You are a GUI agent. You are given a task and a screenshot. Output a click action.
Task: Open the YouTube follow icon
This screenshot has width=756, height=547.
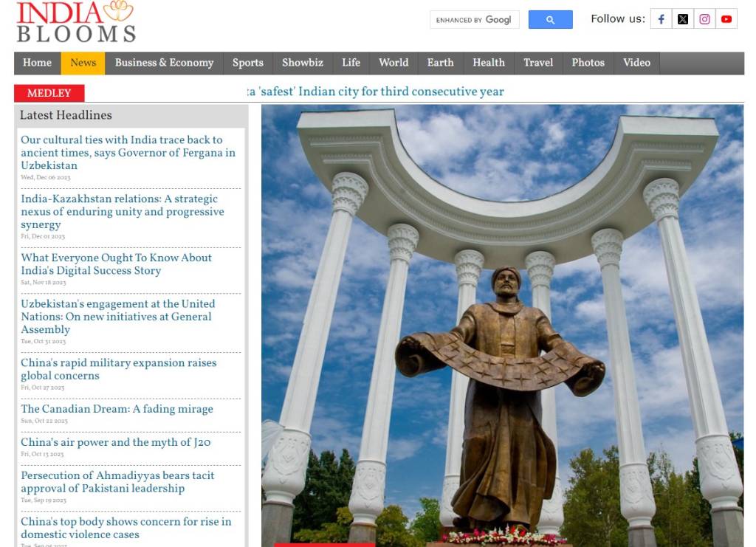[726, 19]
